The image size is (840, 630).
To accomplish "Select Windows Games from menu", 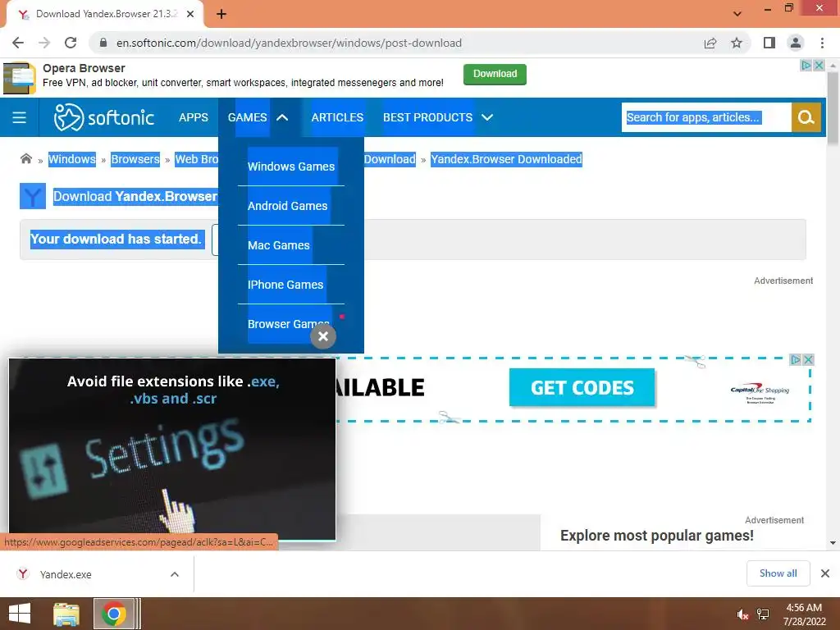I will coord(291,167).
